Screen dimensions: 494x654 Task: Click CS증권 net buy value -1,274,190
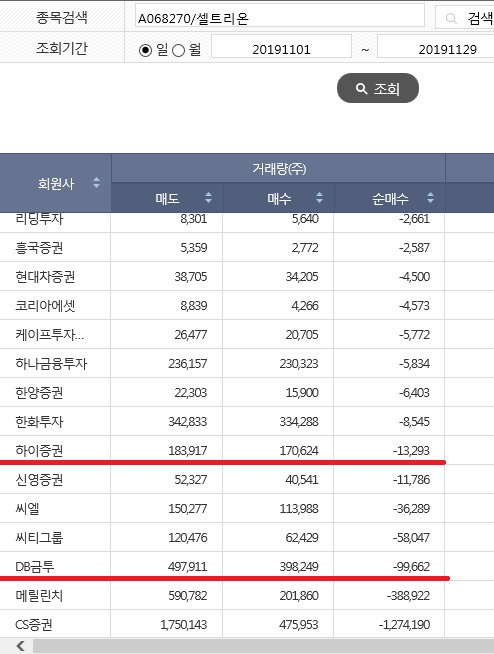click(x=404, y=625)
